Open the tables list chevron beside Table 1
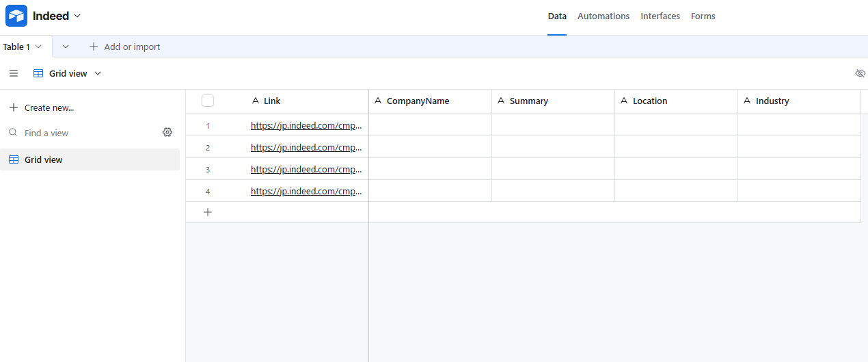This screenshot has width=868, height=362. tap(66, 47)
